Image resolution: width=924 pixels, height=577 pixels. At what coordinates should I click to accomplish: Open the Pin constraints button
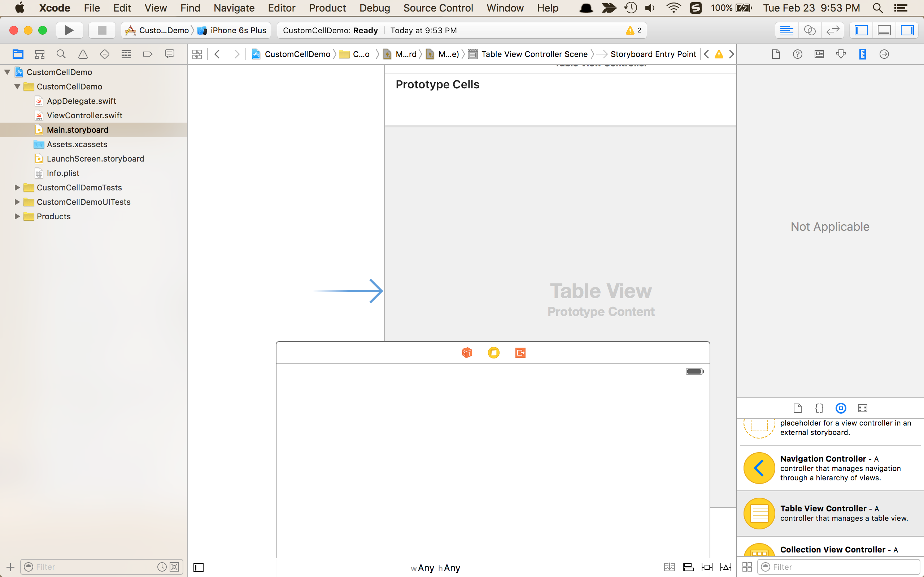point(707,568)
